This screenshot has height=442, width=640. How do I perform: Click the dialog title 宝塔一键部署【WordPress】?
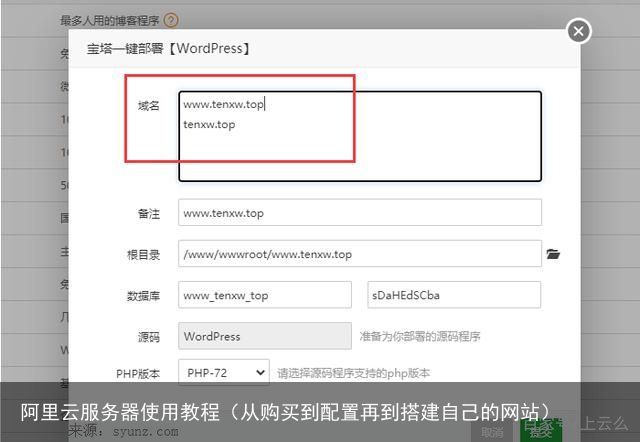click(x=169, y=49)
